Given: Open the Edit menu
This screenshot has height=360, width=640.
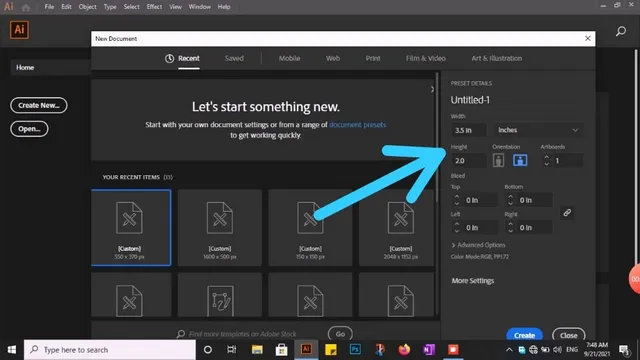Looking at the screenshot, I should coord(67,7).
